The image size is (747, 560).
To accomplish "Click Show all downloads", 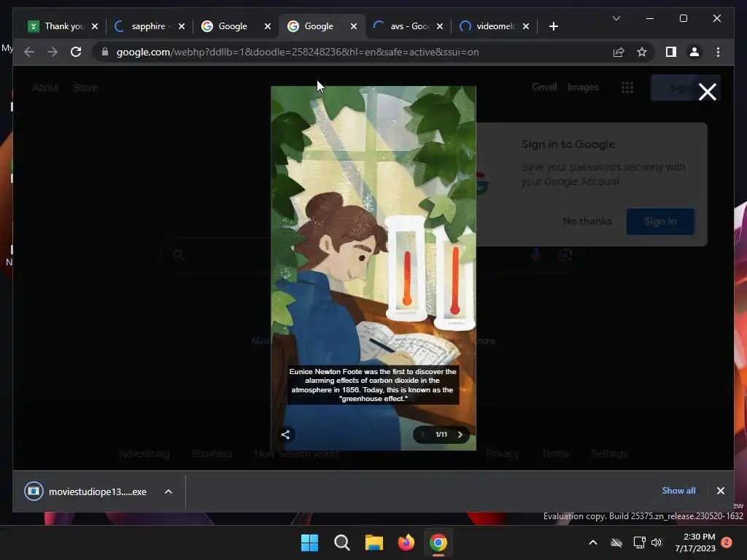I will pos(678,491).
